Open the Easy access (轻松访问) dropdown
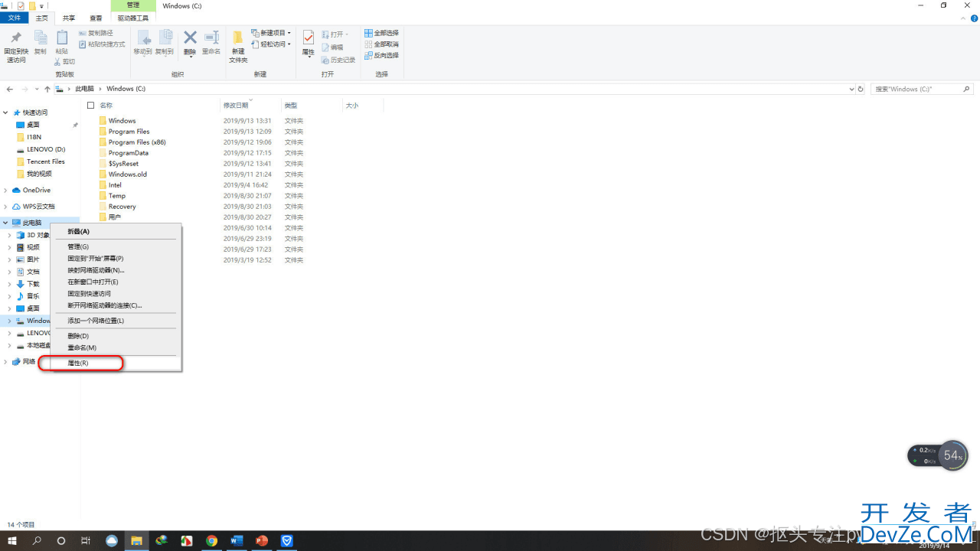 pos(271,44)
